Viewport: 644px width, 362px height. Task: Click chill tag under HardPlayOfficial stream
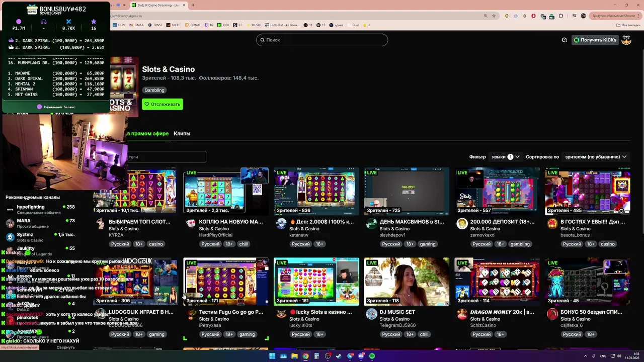pyautogui.click(x=244, y=244)
